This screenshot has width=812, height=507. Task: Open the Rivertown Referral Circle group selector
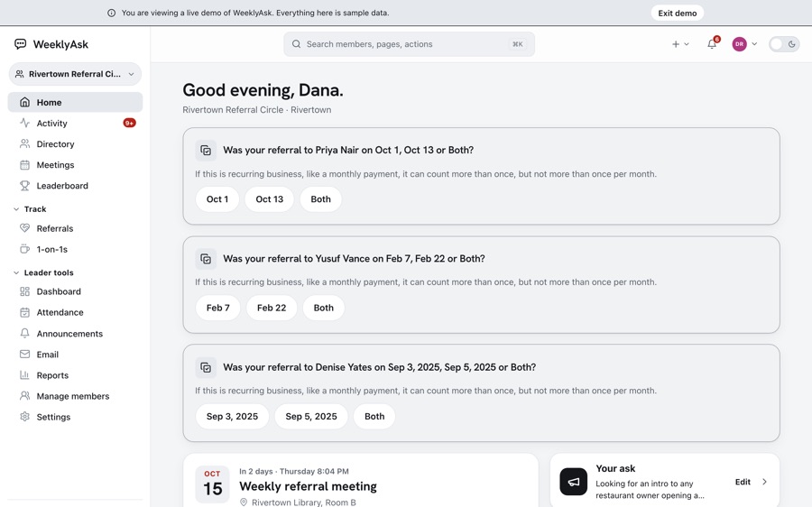[75, 74]
